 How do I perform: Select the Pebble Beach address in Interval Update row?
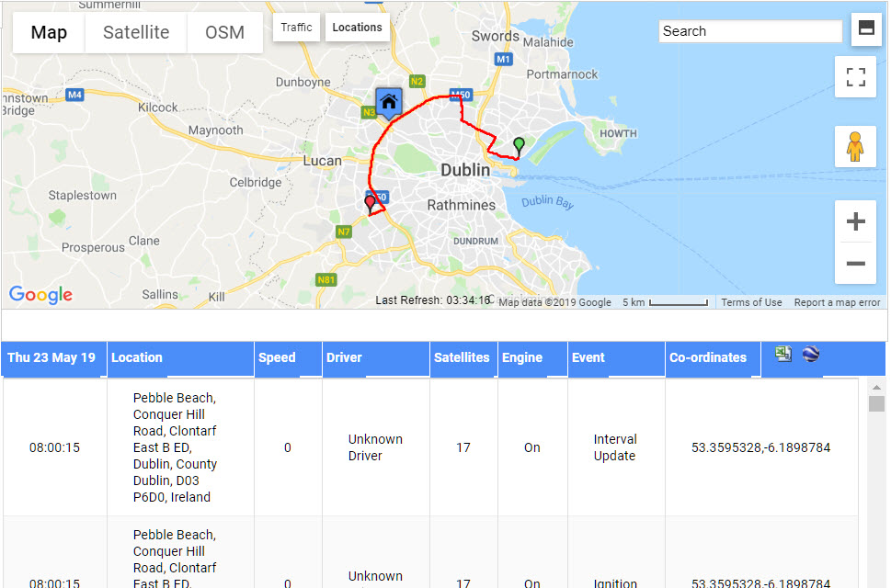[x=175, y=447]
